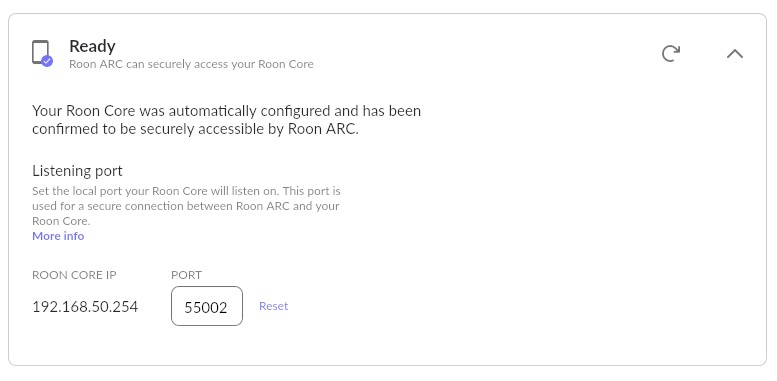Open the More info link
Viewport: 777px width, 381px height.
click(x=58, y=236)
